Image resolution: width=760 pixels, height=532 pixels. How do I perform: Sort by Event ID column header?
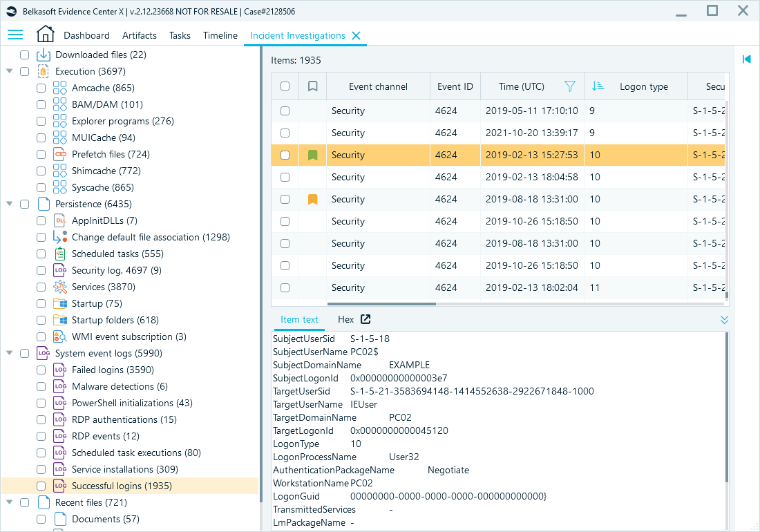coord(455,86)
